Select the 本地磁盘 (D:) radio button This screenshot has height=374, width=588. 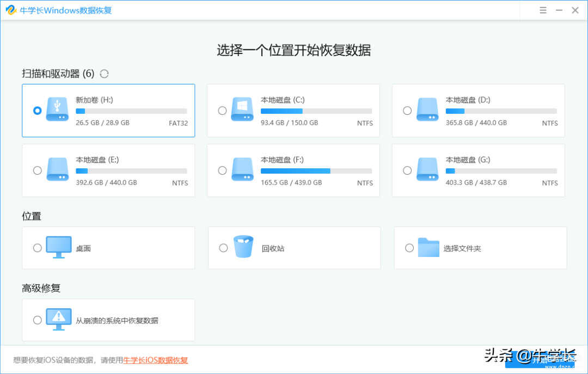click(407, 111)
